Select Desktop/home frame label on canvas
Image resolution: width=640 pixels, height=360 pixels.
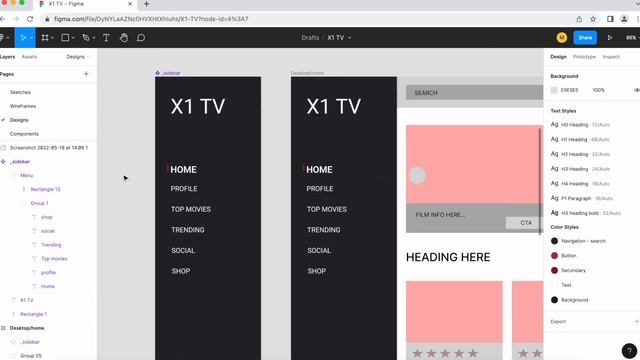click(x=307, y=73)
